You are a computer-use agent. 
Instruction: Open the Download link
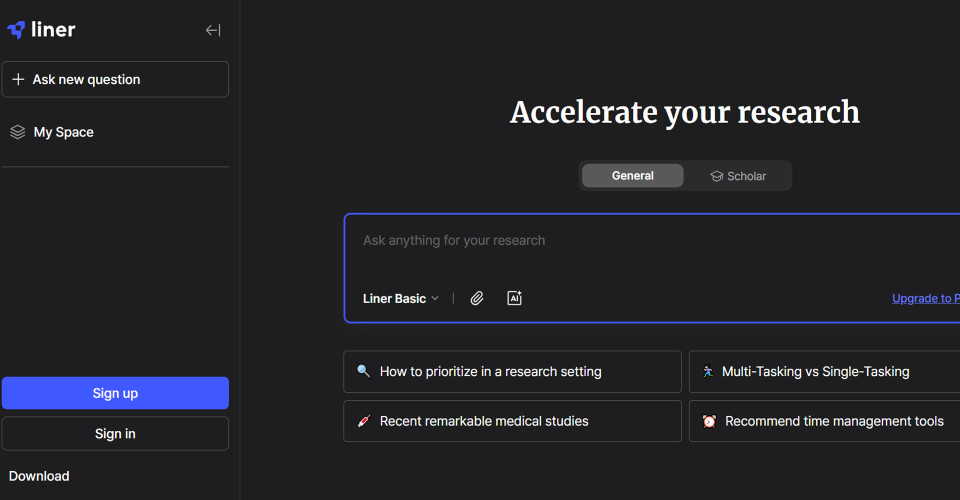(39, 476)
